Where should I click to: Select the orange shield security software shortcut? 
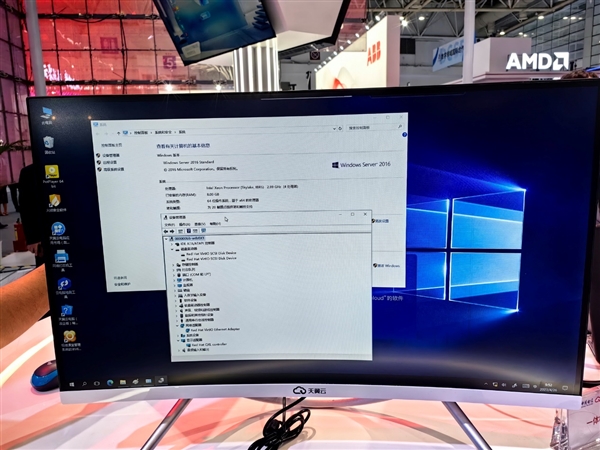click(x=55, y=203)
